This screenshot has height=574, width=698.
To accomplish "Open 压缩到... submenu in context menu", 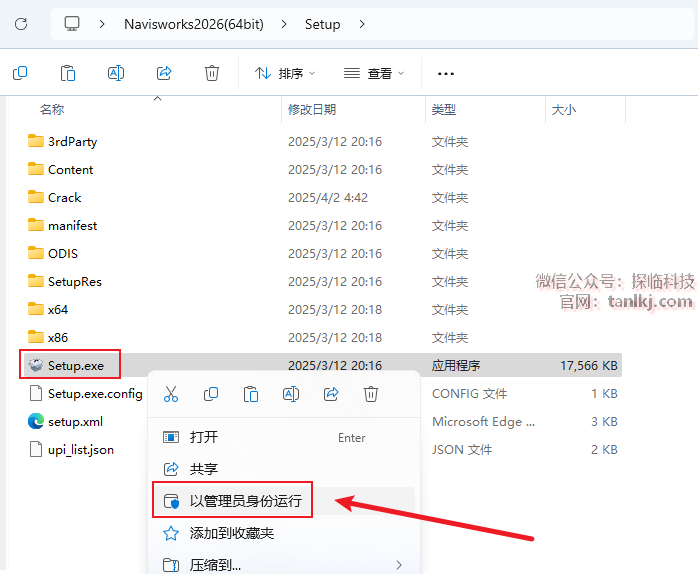I will (284, 565).
